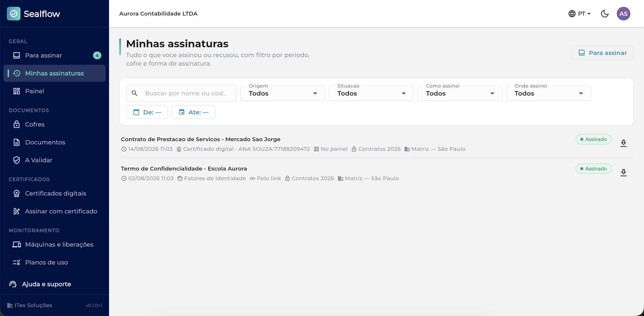
Task: Toggle dark mode moon icon
Action: tap(605, 13)
